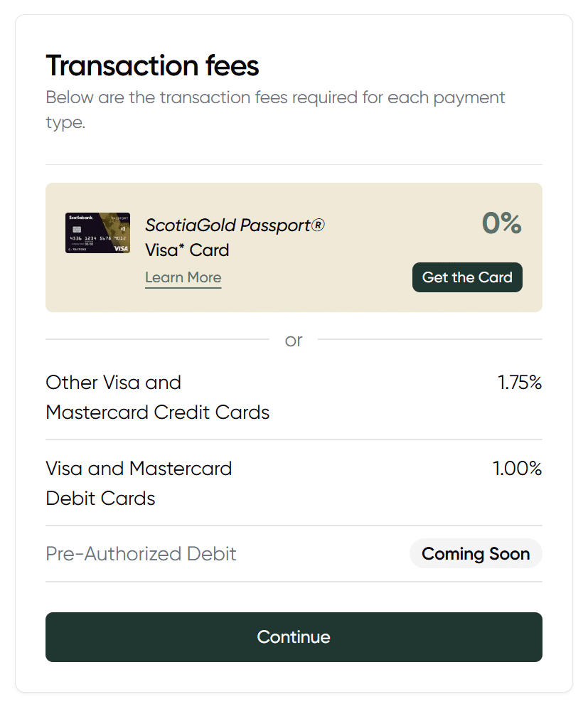
Task: Open the Learn More link
Action: pos(183,277)
